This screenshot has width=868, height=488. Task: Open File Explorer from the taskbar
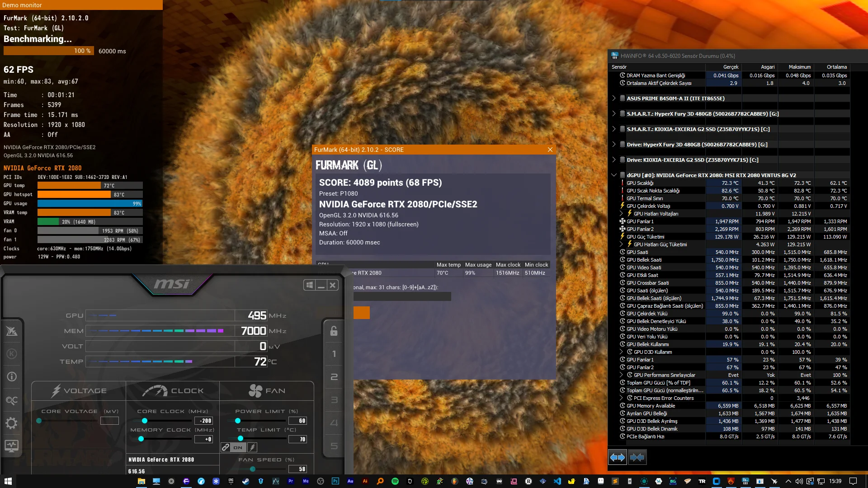142,481
